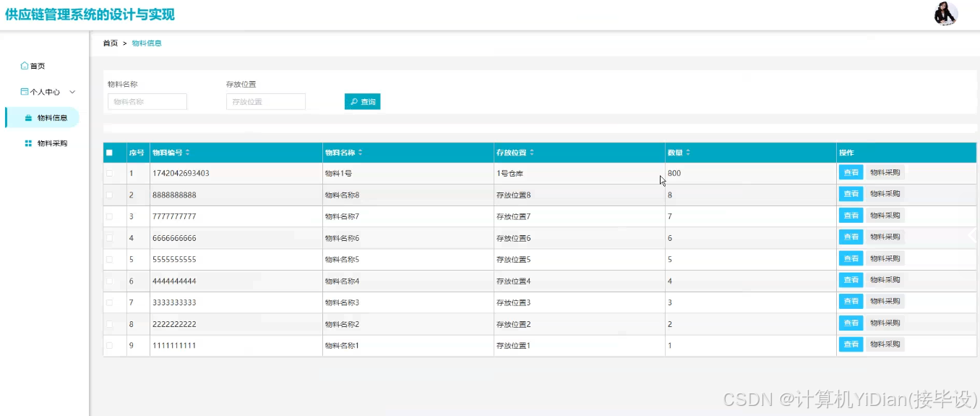Click 查看 for row 物料名称8

(851, 194)
